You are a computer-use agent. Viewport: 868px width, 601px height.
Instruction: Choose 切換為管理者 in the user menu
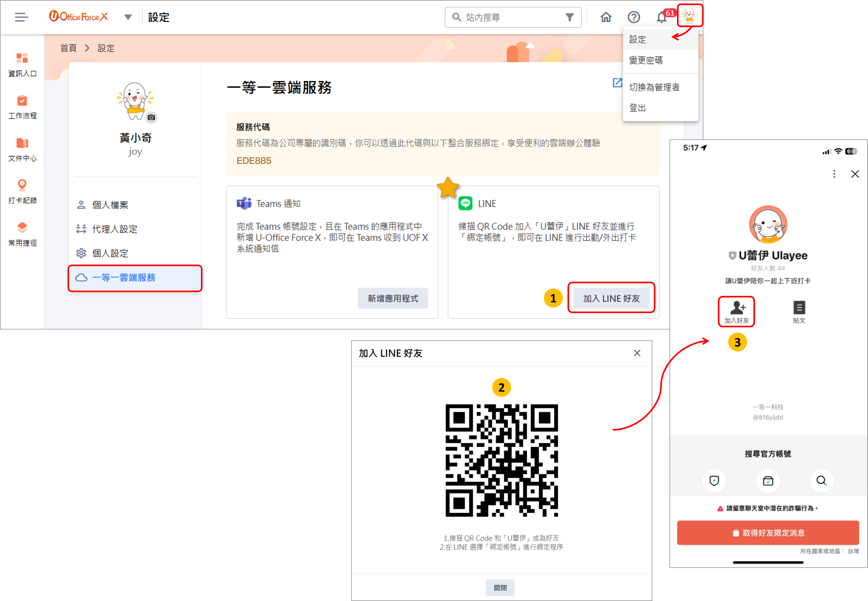(661, 87)
